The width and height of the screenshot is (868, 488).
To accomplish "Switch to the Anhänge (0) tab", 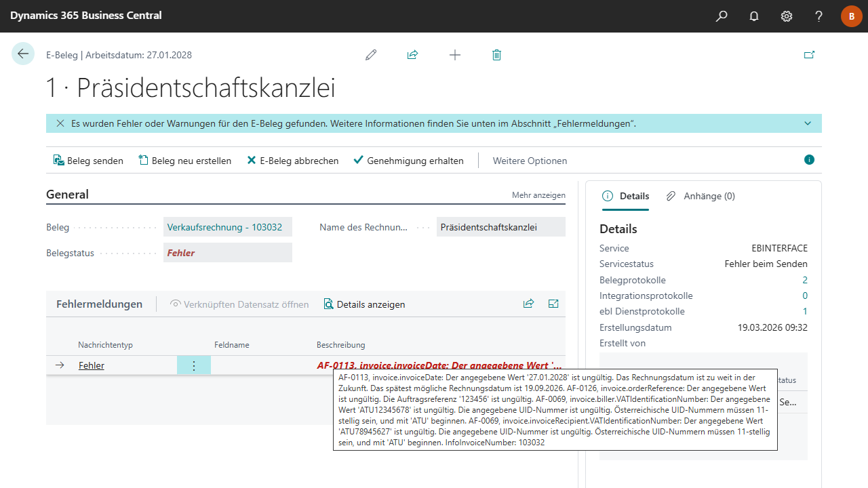I will 701,196.
